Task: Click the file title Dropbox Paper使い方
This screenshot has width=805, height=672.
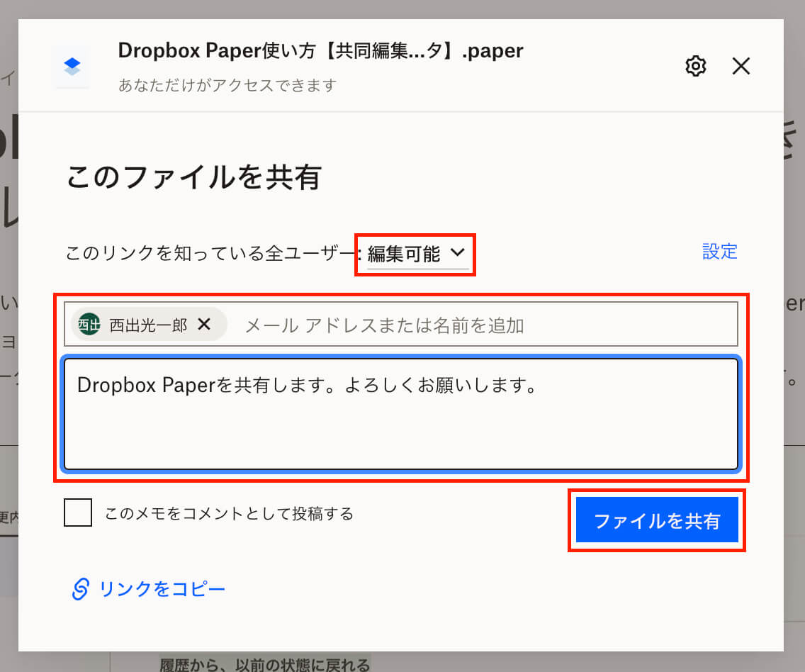Action: tap(320, 51)
